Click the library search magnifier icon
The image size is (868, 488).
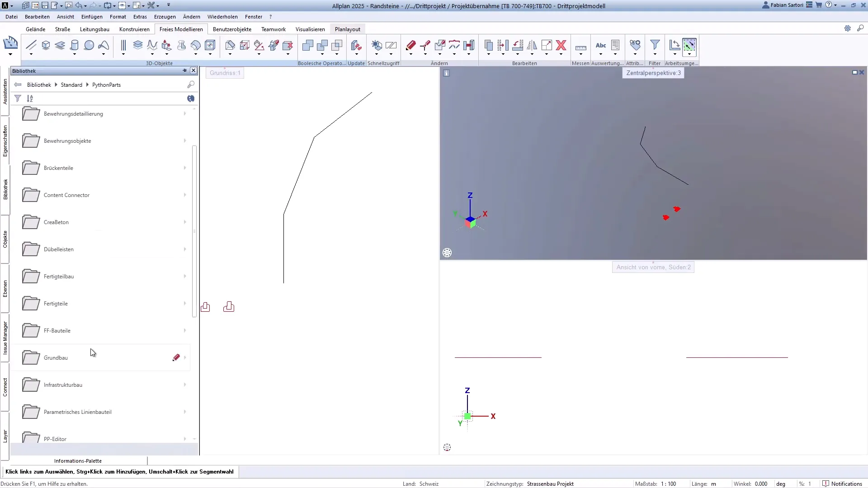tap(191, 84)
